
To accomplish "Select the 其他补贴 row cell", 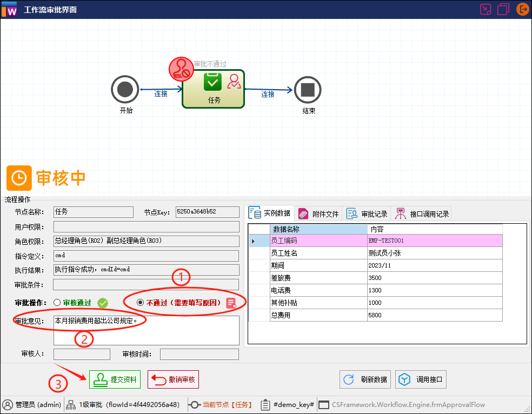I will coord(318,303).
